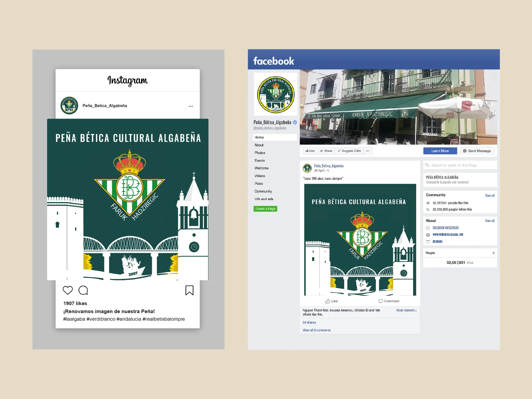Like the Instagram post with the heart icon

point(68,290)
